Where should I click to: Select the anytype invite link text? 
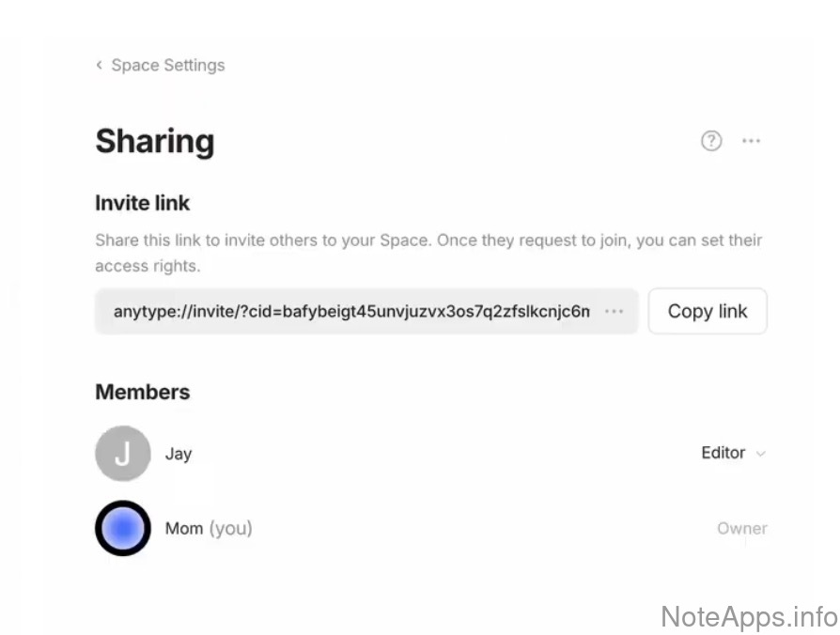point(351,311)
